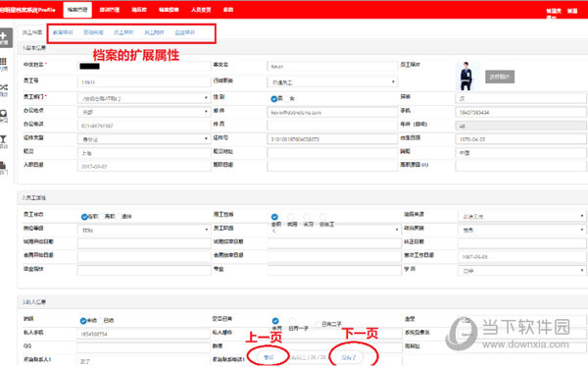The width and height of the screenshot is (588, 367).
Task: Expand the 员工职级 dropdown
Action: (x=334, y=230)
